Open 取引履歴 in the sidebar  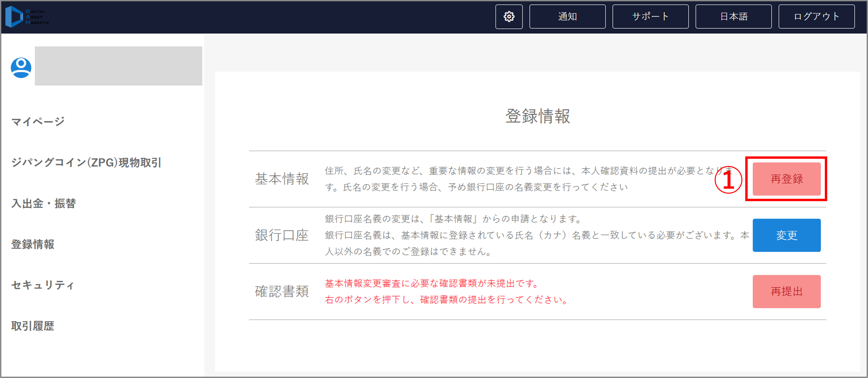[x=33, y=326]
